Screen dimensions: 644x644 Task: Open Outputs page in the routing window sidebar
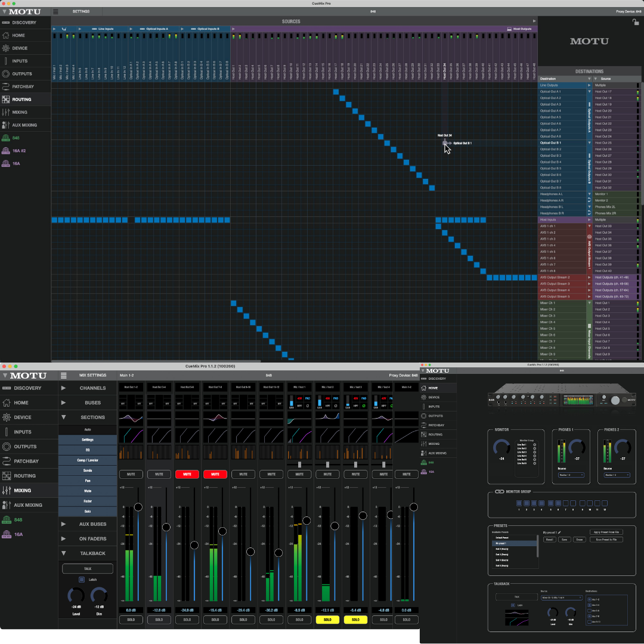tap(26, 74)
